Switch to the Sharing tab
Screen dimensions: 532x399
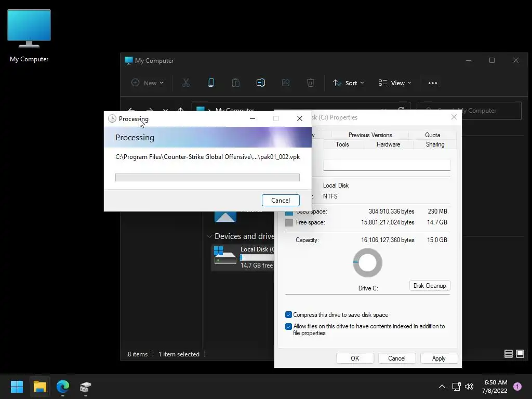click(435, 144)
